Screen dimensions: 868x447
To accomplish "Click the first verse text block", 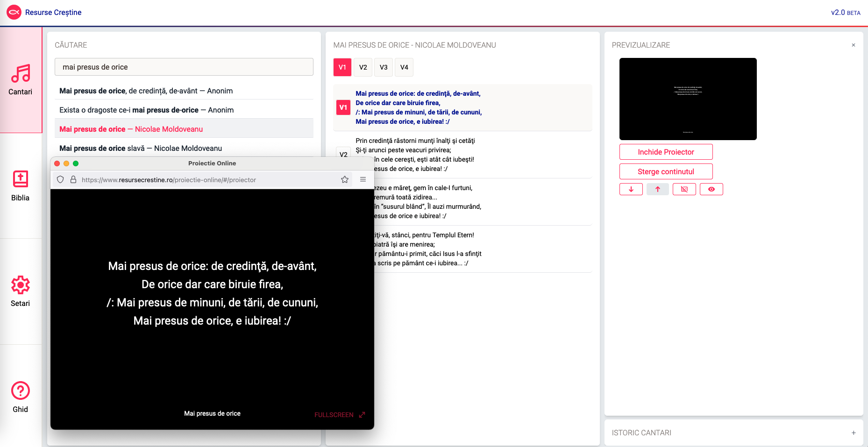I will click(x=419, y=107).
